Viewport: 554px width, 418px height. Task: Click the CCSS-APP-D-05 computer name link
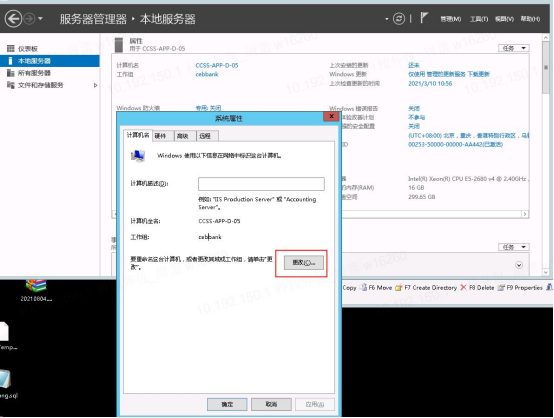tap(217, 65)
